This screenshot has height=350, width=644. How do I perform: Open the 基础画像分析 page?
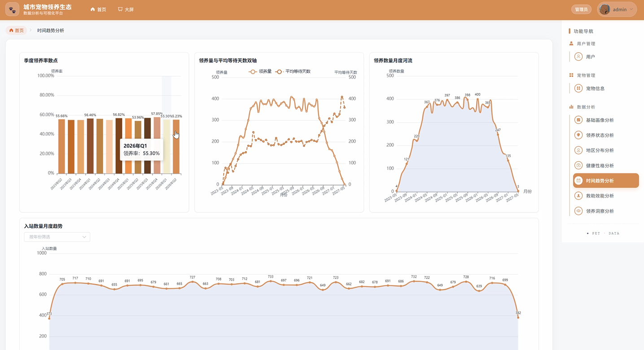click(606, 120)
